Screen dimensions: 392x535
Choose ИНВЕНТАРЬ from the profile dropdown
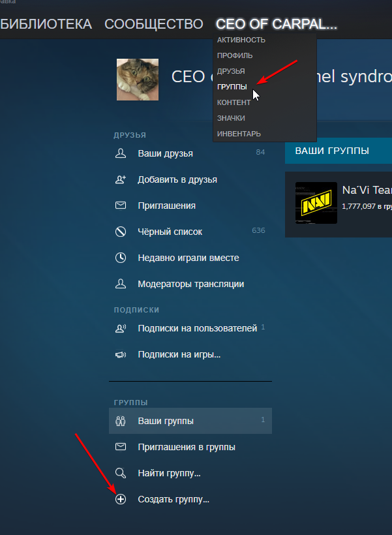click(x=239, y=134)
